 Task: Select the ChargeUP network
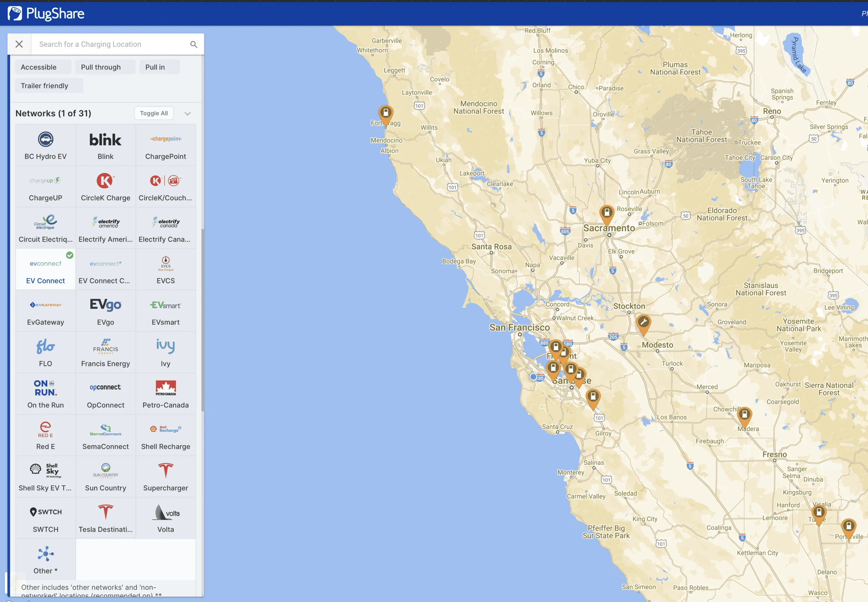[46, 187]
